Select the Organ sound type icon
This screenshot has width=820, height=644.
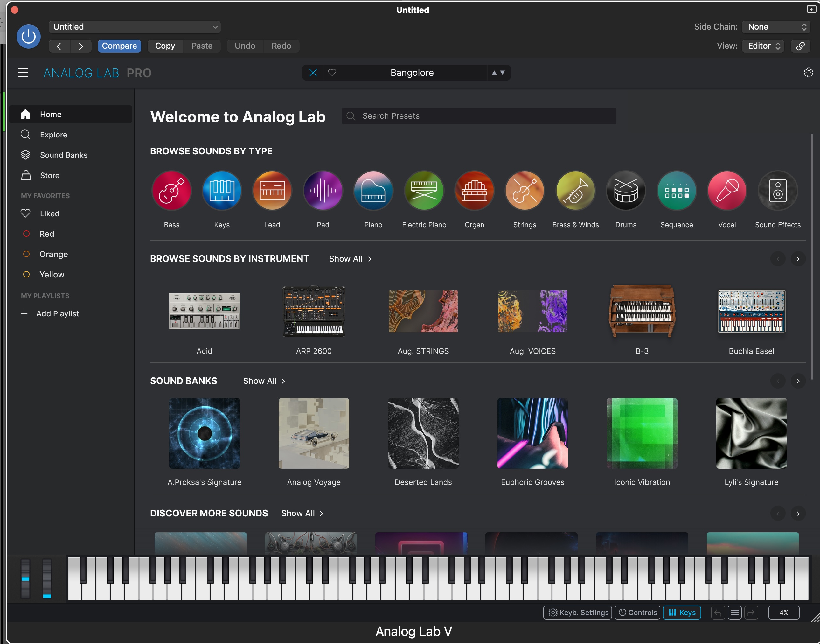pyautogui.click(x=474, y=191)
